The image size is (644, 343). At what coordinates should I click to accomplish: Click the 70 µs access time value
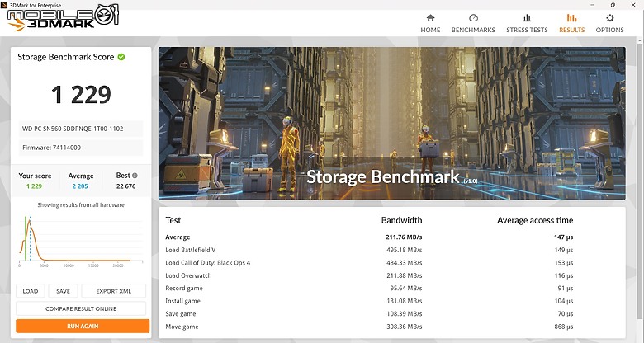coord(566,313)
